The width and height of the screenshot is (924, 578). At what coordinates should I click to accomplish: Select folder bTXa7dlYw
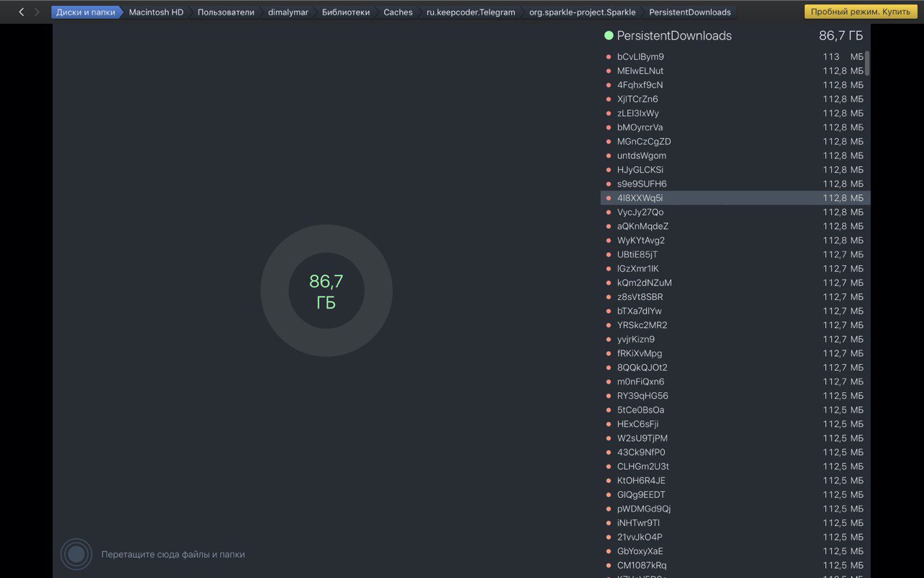tap(736, 311)
